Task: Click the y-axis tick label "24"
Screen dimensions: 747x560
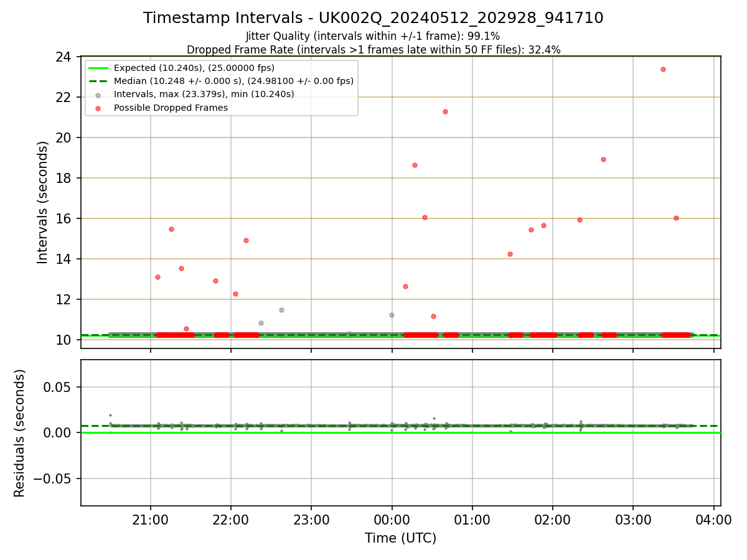Action: click(63, 57)
